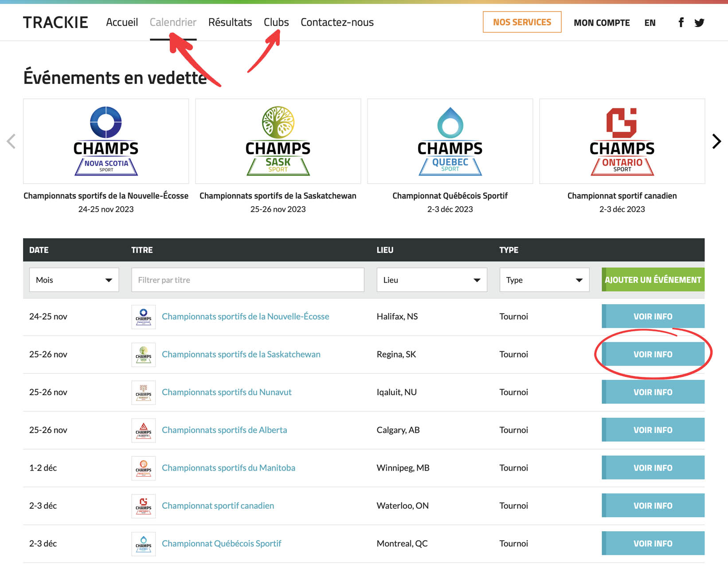Image resolution: width=728 pixels, height=565 pixels.
Task: Click the Ajouter un événement button
Action: [653, 280]
